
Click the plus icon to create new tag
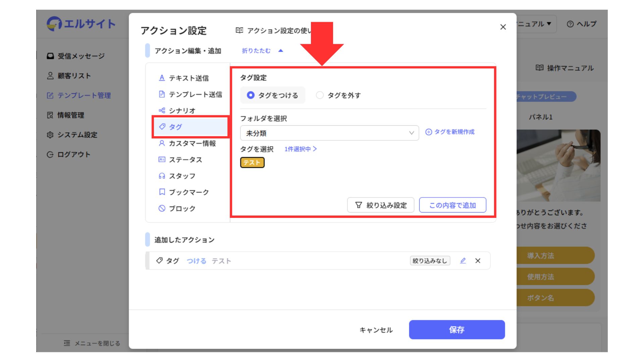[428, 132]
